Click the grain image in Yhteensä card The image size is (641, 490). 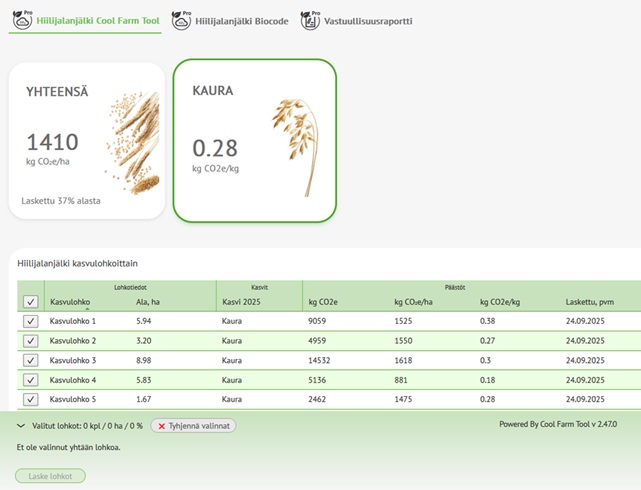coord(132,143)
